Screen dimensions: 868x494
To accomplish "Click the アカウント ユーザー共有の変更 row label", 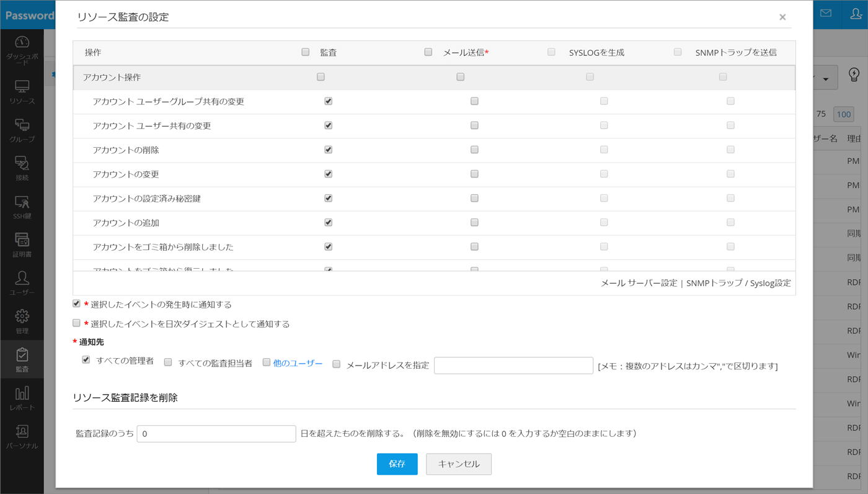I will pyautogui.click(x=151, y=126).
